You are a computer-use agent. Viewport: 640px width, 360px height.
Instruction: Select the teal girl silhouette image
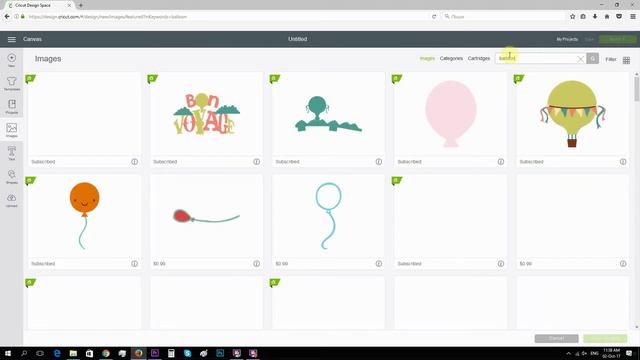tap(328, 114)
